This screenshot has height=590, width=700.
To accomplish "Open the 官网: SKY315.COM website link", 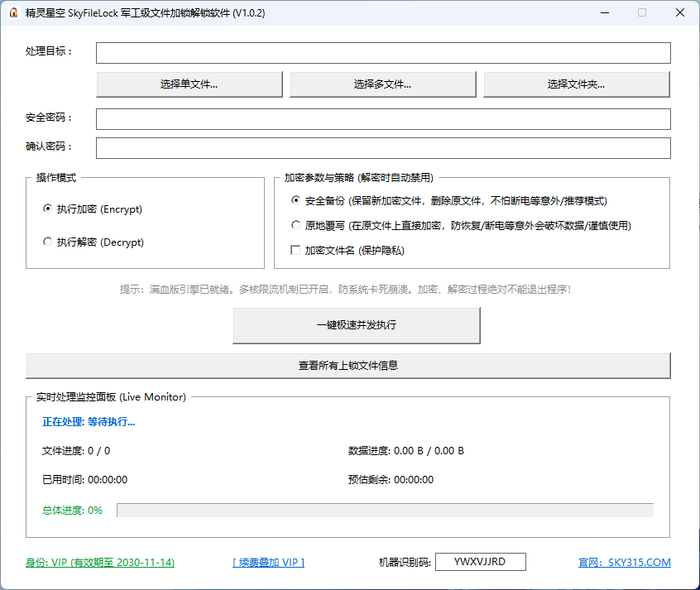I will pos(625,563).
